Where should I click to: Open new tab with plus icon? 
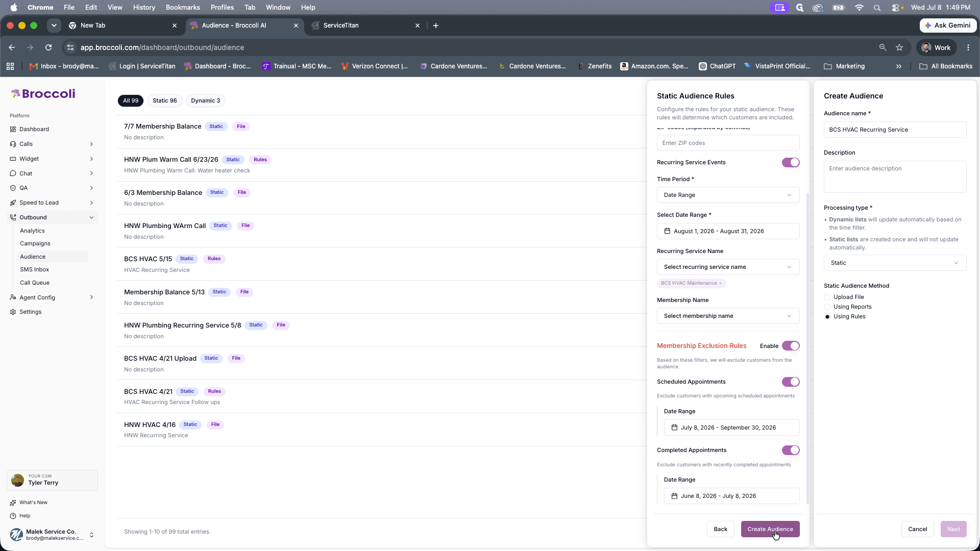[435, 26]
